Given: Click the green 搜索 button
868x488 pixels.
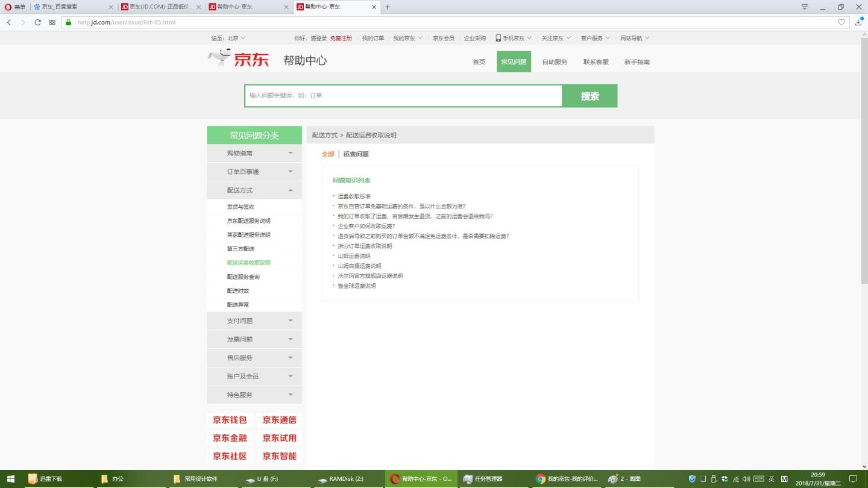Looking at the screenshot, I should pos(590,96).
